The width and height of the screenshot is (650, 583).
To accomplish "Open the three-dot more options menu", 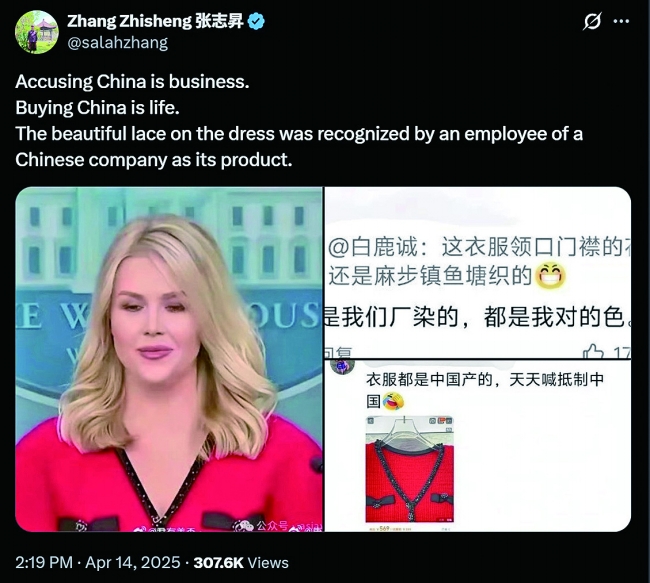I will tap(621, 21).
